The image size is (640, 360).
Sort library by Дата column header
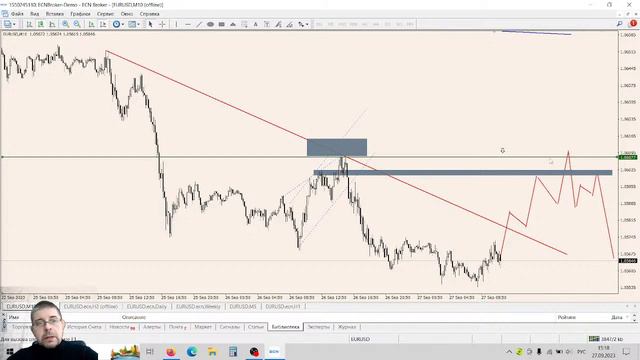[617, 317]
